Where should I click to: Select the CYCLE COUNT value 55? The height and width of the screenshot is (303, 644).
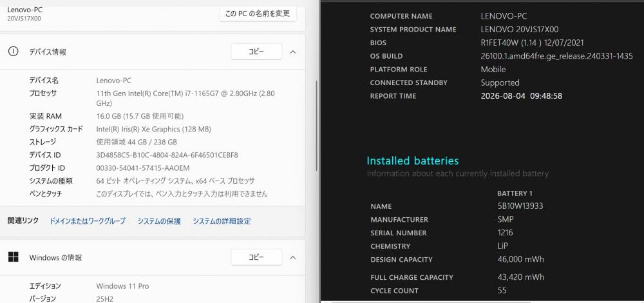click(x=502, y=290)
